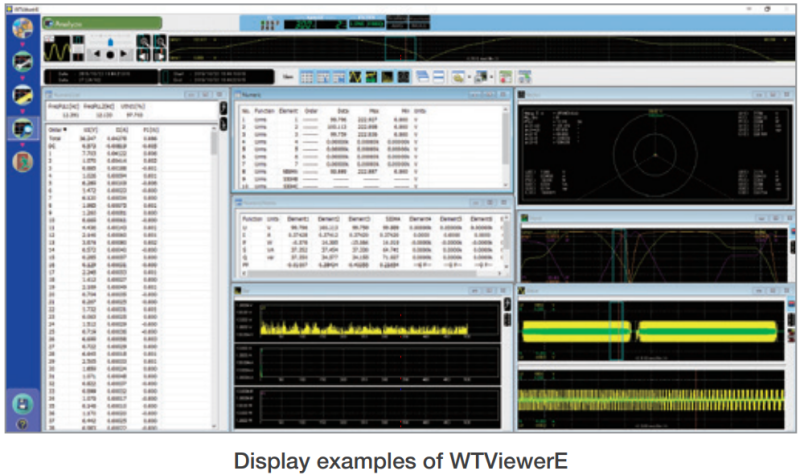Step playback backward with the left arrow
Image resolution: width=800 pixels, height=475 pixels.
[96, 54]
